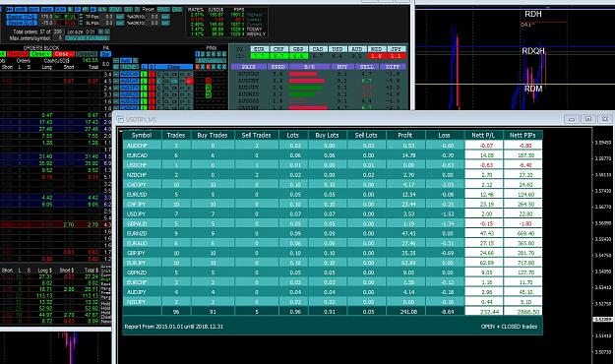615x364 pixels.
Task: Sort strength table by PAIR column
Action: coord(249,67)
